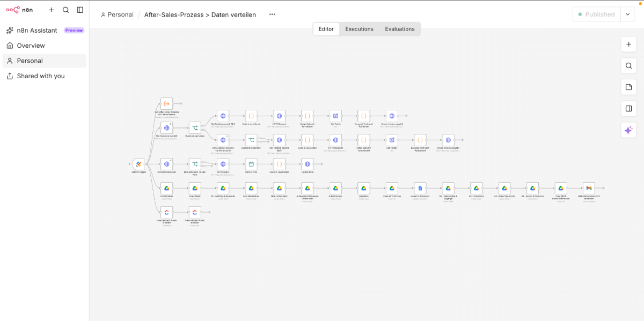Viewport: 644px width, 321px height.
Task: Select the Update a document Google Docs node
Action: tap(420, 188)
